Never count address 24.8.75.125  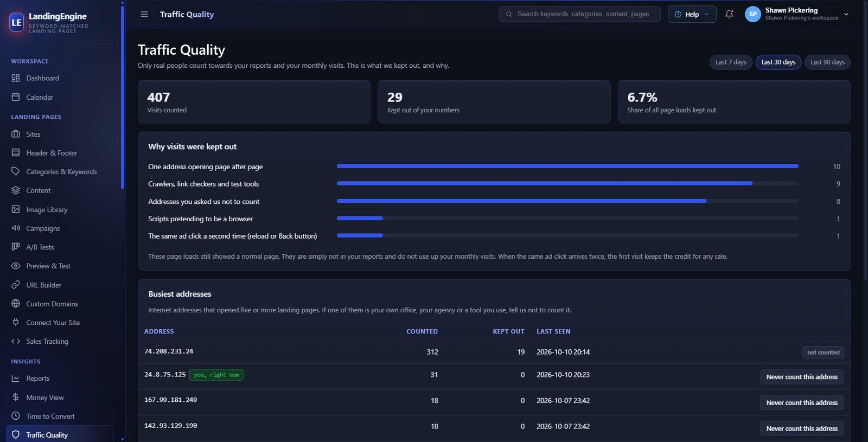[802, 377]
